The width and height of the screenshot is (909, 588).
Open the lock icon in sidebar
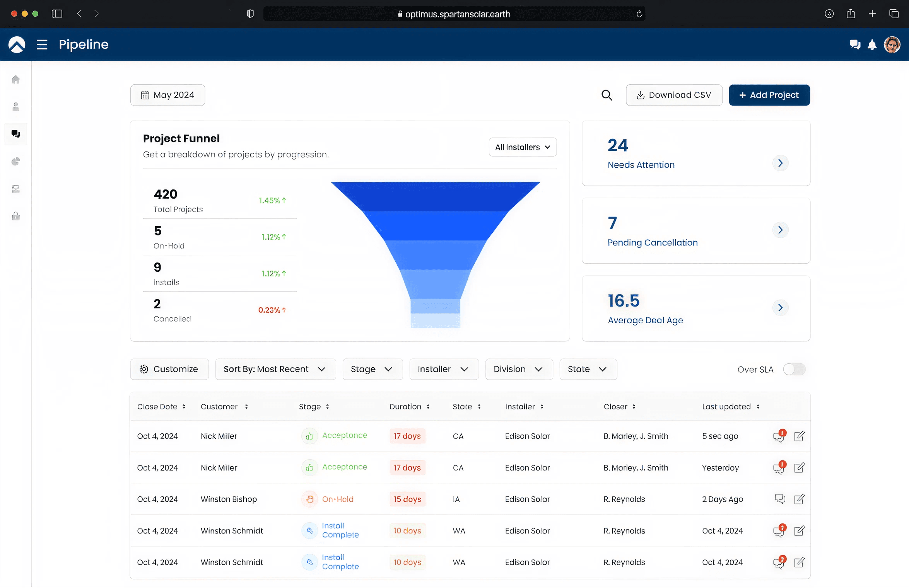[15, 216]
